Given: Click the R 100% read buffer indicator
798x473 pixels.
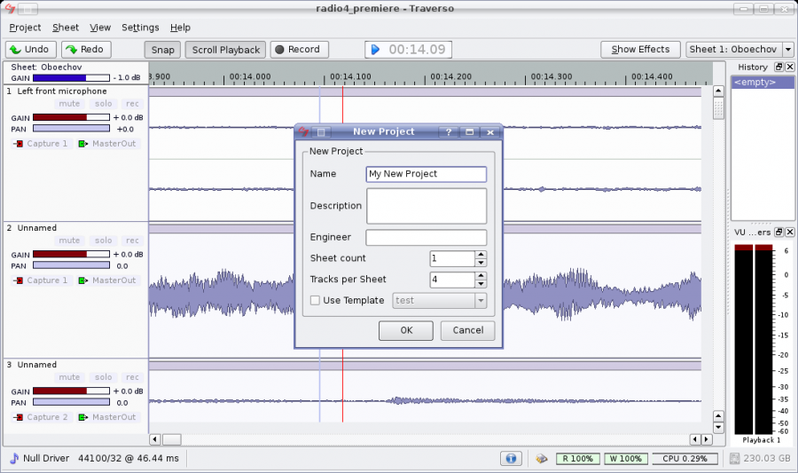Looking at the screenshot, I should click(x=578, y=459).
